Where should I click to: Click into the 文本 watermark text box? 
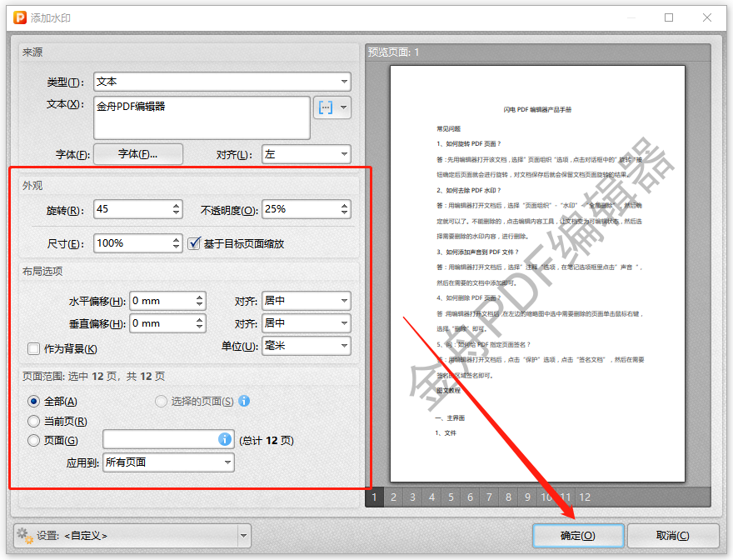click(202, 117)
